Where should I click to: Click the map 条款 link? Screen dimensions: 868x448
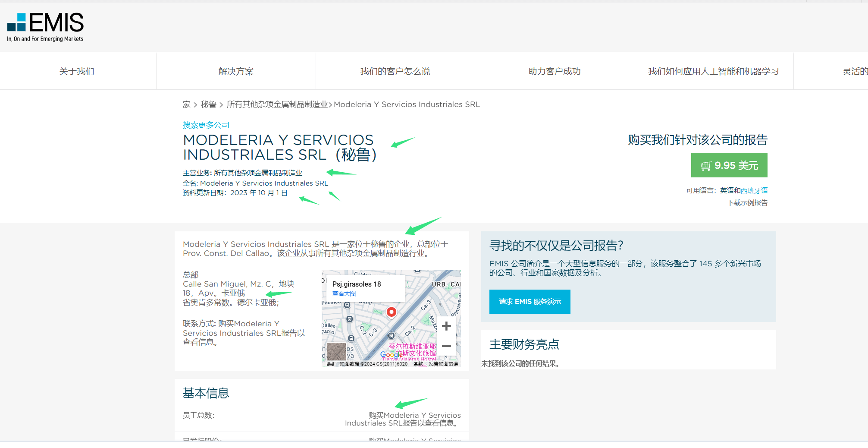[x=418, y=364]
